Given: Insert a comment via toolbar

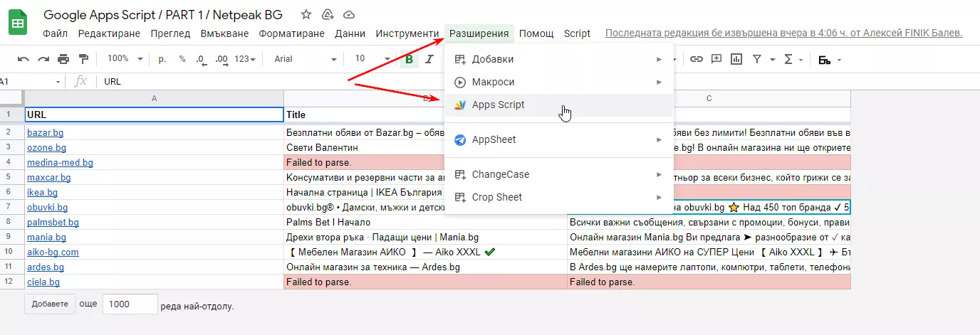Looking at the screenshot, I should coord(716,59).
